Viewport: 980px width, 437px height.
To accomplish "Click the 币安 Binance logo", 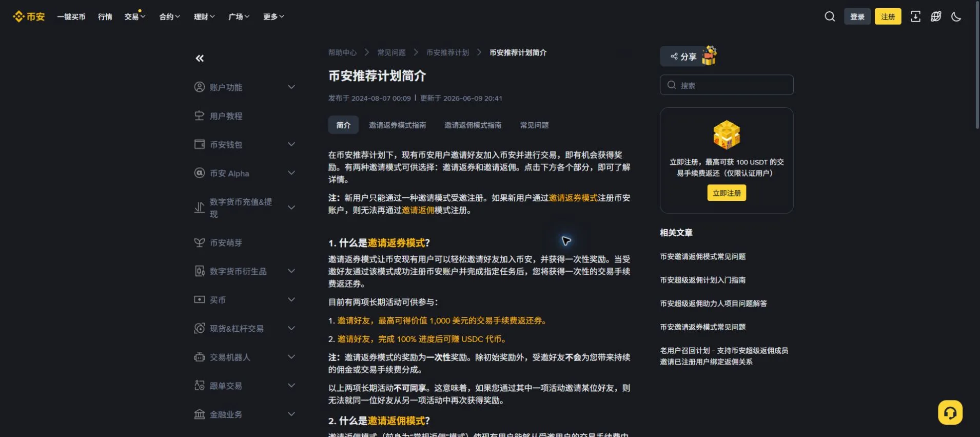I will (x=29, y=16).
